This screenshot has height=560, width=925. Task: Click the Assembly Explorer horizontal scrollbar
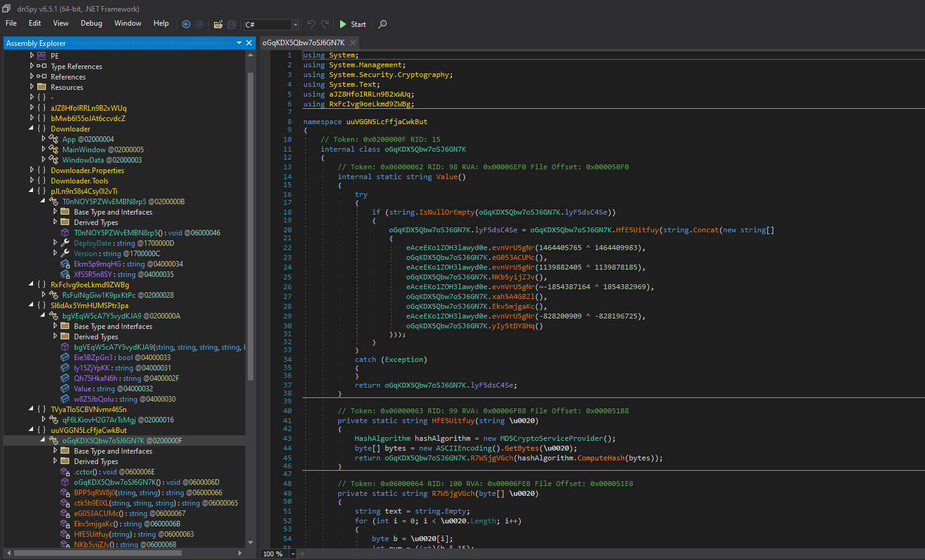[x=98, y=553]
